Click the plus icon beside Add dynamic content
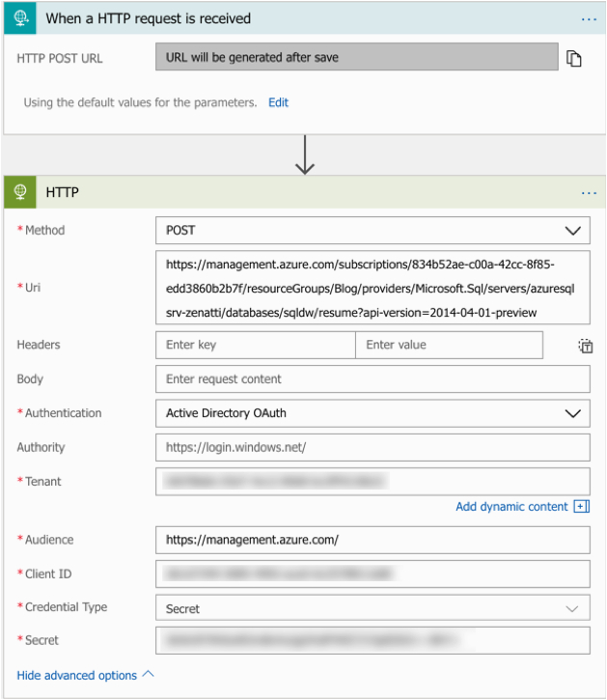 (581, 506)
